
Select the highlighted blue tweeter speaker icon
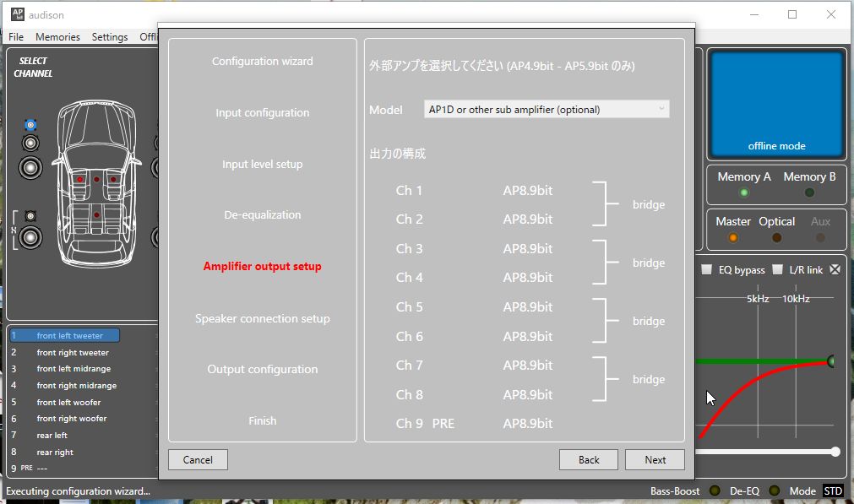30,125
